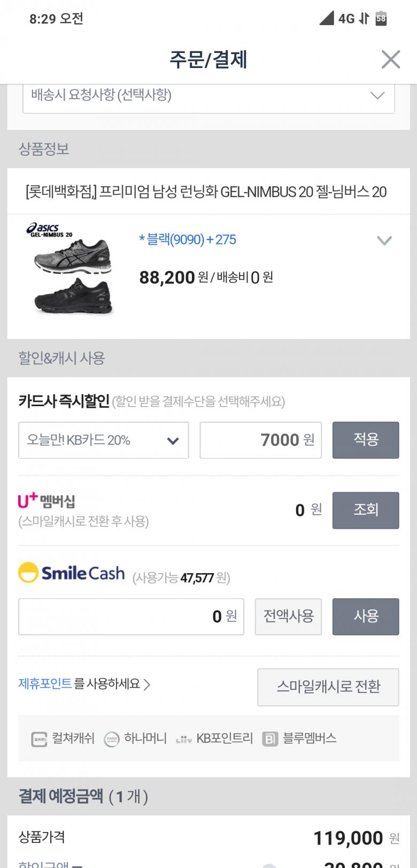The height and width of the screenshot is (868, 417).
Task: Close the 주문/결제 checkout page
Action: (x=390, y=59)
